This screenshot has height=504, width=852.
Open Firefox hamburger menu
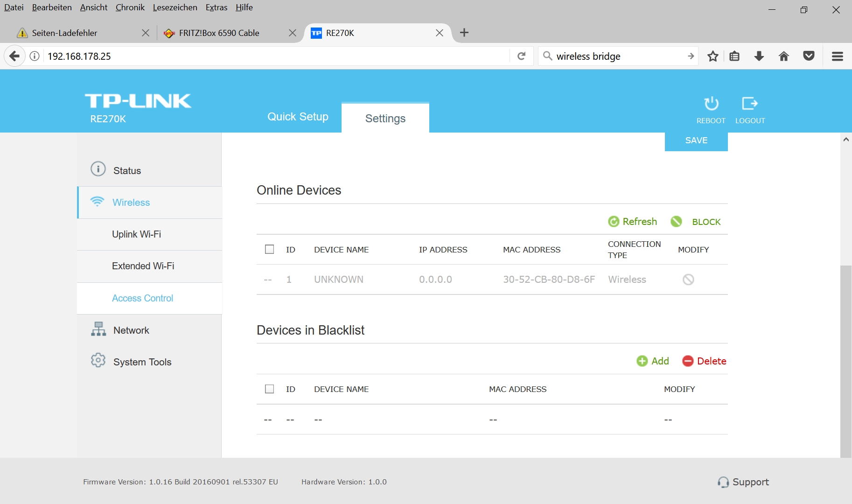click(x=838, y=56)
